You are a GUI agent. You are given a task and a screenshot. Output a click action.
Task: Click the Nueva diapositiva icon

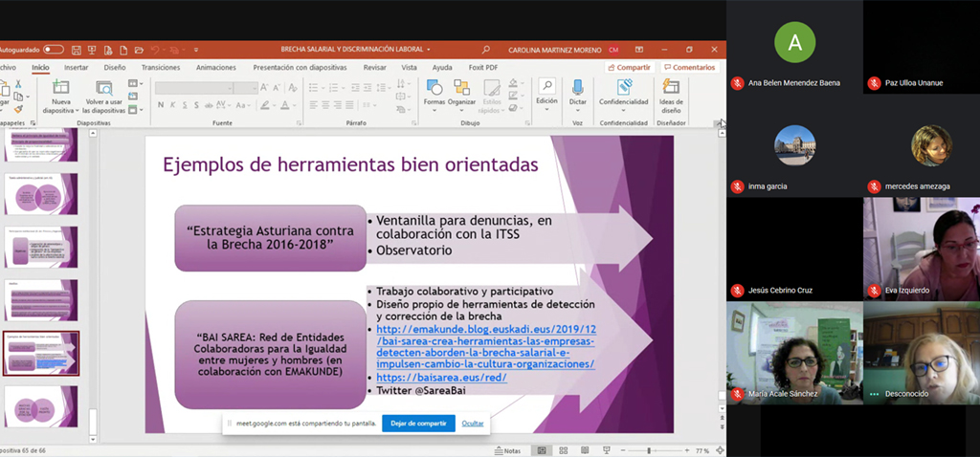pos(61,88)
